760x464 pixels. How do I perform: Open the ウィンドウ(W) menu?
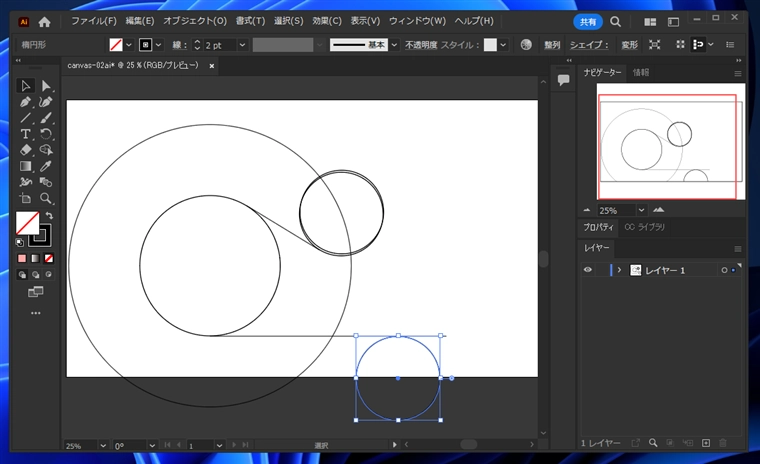[x=417, y=21]
